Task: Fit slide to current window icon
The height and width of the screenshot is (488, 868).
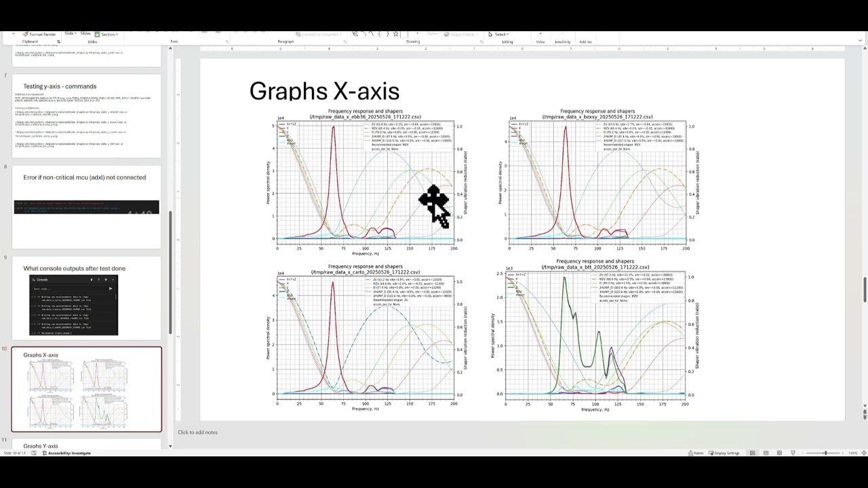Action: click(x=863, y=453)
